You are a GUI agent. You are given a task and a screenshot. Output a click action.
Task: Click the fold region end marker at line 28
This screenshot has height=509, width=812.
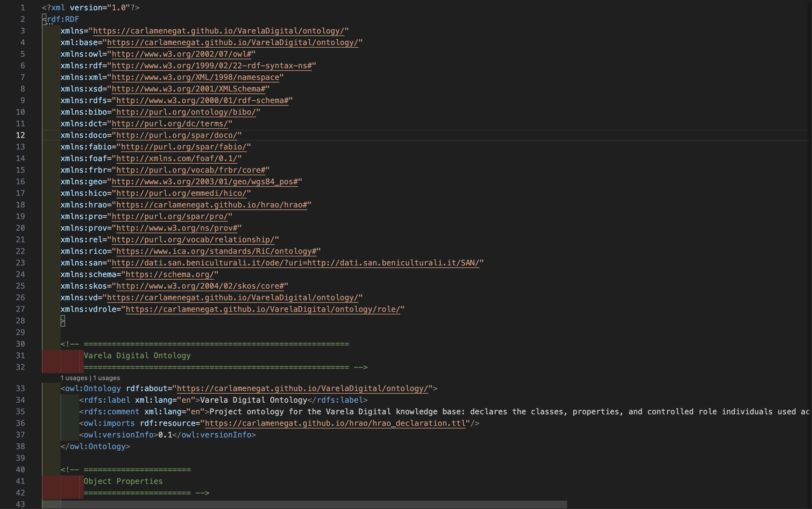point(63,321)
